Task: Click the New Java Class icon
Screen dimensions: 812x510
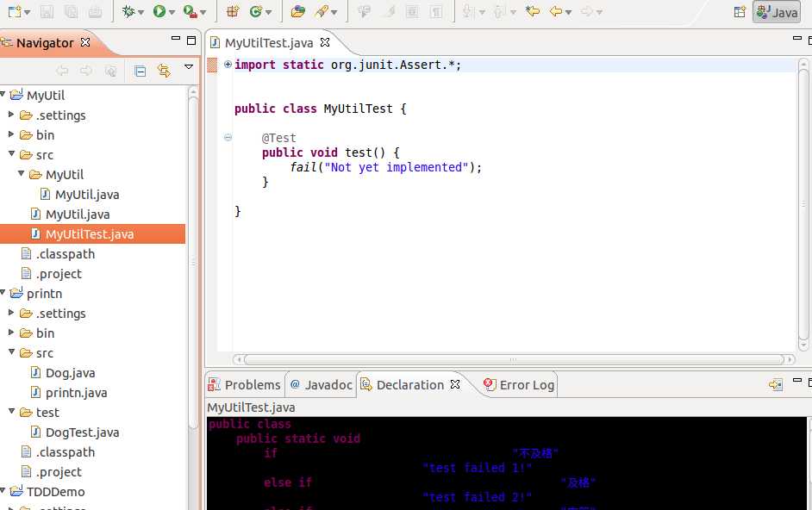Action: (256, 11)
